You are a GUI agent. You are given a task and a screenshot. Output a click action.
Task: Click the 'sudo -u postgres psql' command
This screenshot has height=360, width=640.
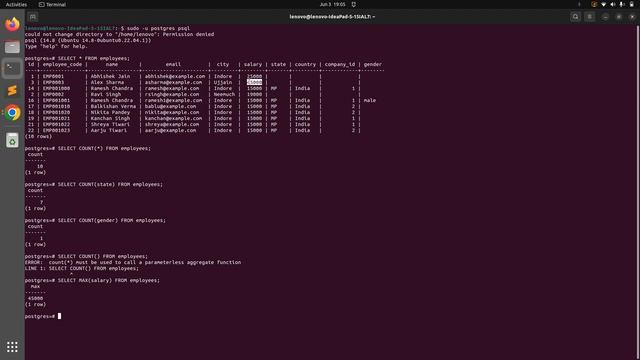pos(158,28)
